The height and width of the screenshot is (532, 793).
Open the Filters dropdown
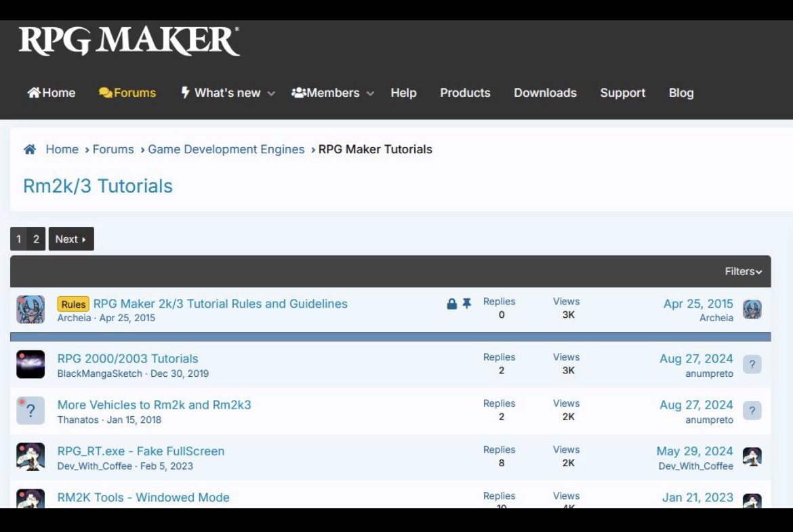[743, 272]
